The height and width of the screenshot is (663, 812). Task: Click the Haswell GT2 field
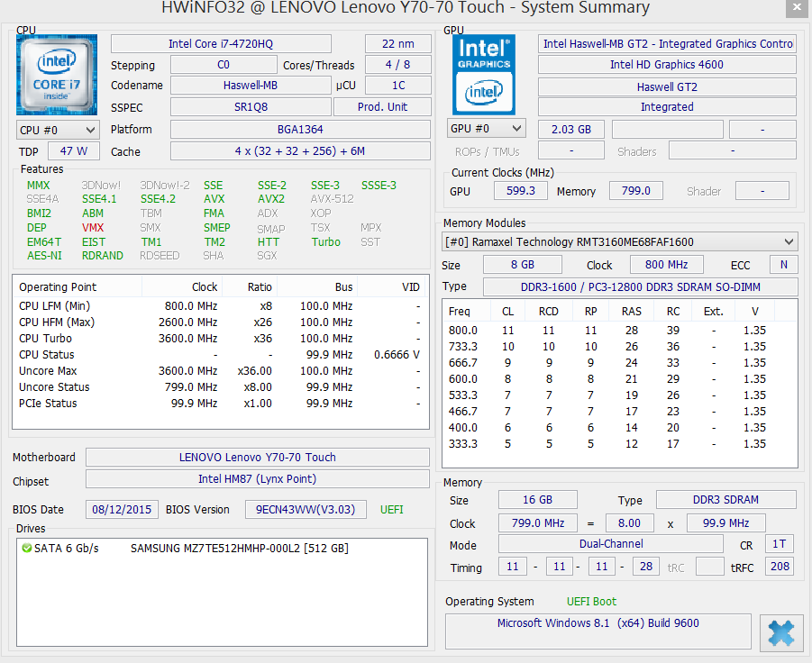click(667, 87)
